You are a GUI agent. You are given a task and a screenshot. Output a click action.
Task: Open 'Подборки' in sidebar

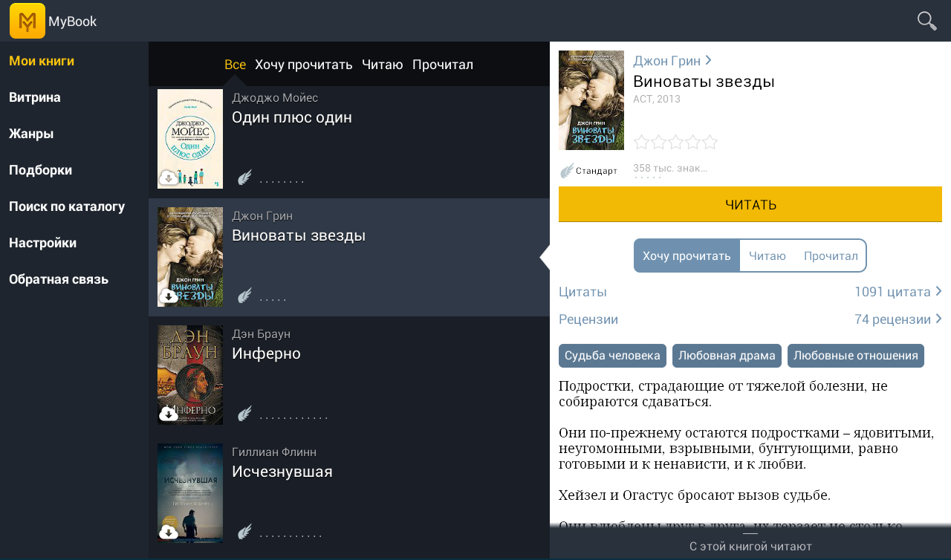[x=41, y=170]
